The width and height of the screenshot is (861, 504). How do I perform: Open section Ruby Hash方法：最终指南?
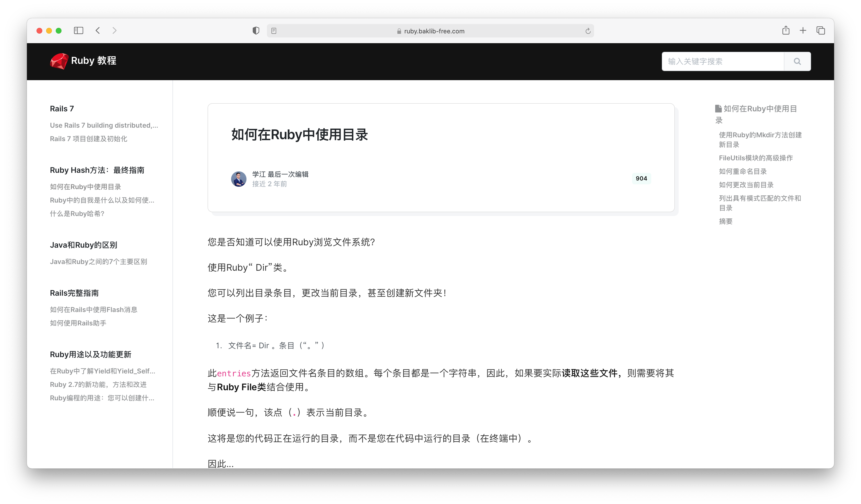click(97, 170)
